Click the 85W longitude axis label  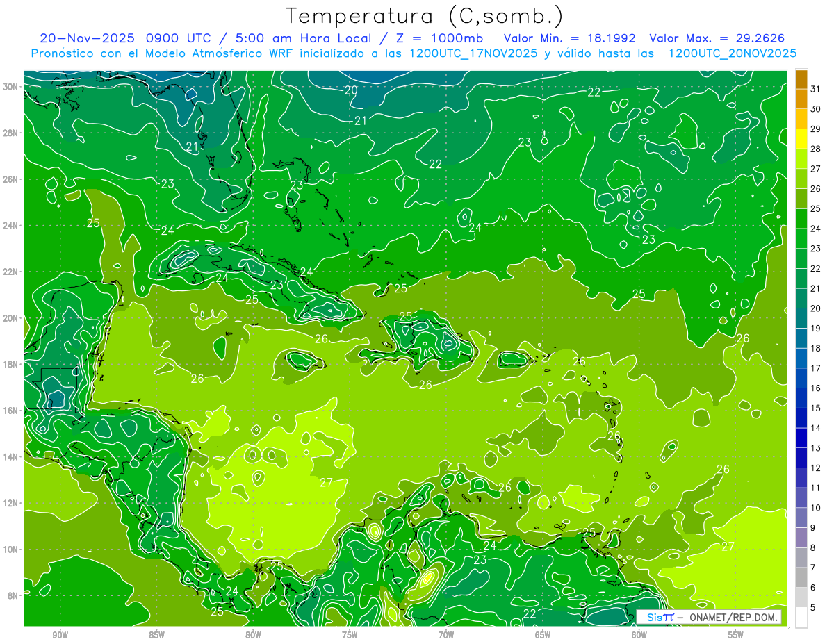157,635
